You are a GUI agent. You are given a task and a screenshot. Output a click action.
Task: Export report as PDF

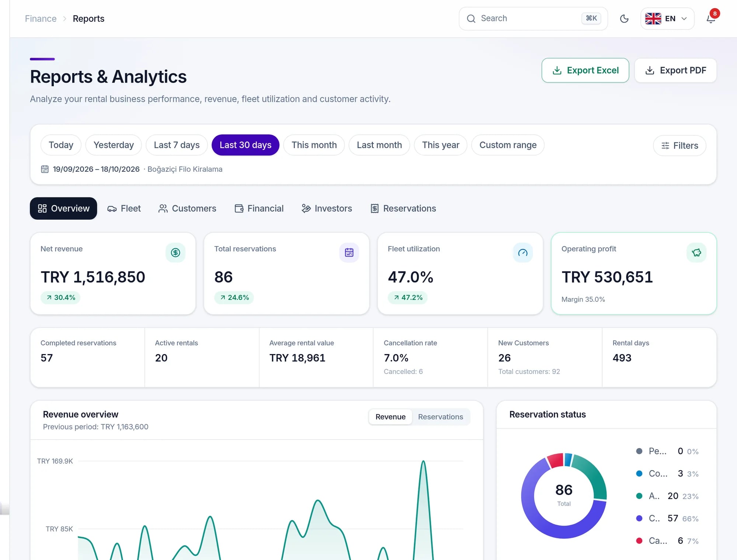coord(675,70)
